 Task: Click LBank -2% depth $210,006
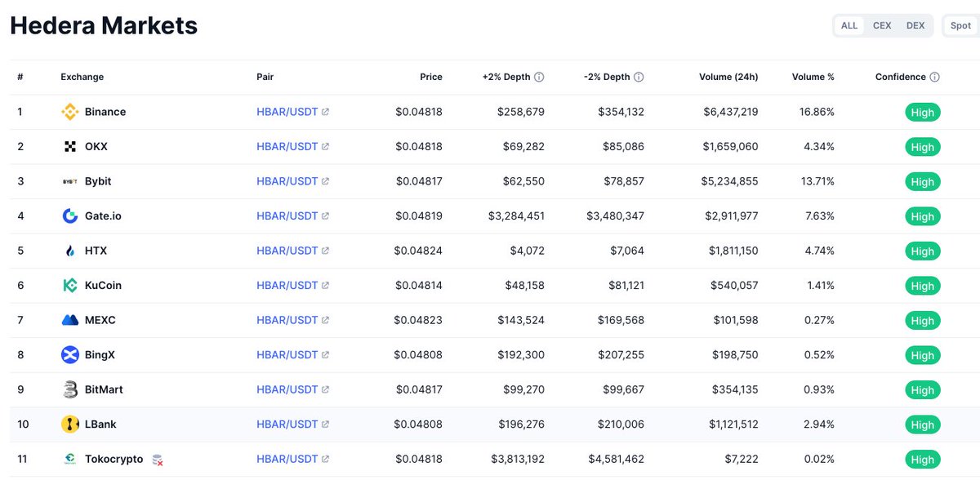[621, 424]
